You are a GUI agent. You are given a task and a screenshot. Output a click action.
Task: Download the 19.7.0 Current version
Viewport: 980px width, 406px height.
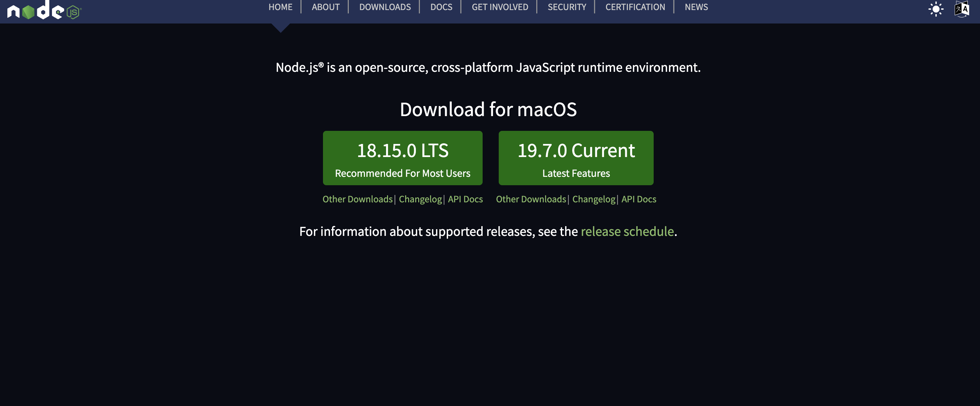[576, 158]
